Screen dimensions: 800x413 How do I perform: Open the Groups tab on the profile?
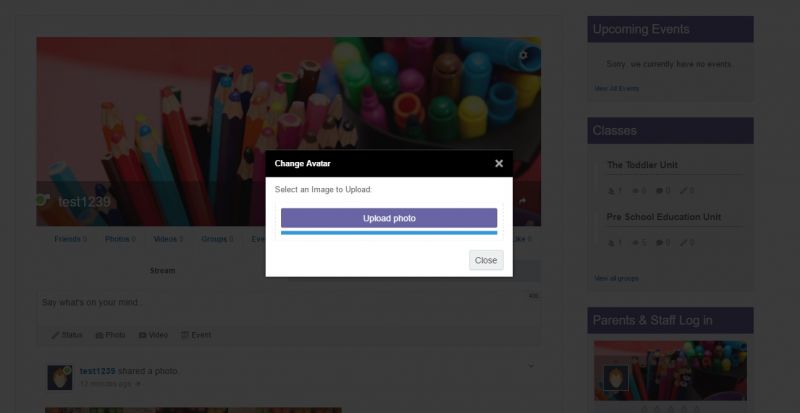[x=217, y=239]
